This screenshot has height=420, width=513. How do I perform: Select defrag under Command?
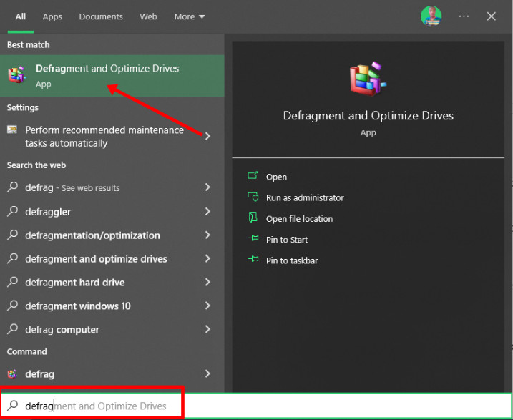pos(40,374)
